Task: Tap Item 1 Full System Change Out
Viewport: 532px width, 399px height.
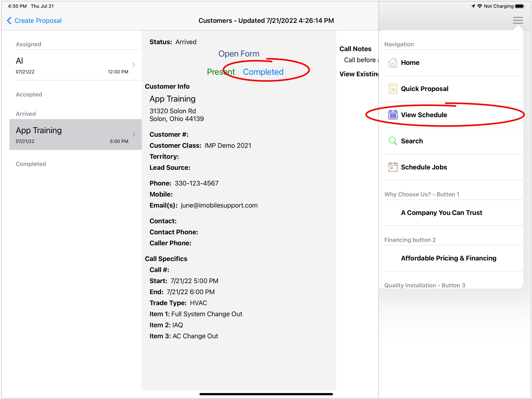Action: pyautogui.click(x=196, y=314)
